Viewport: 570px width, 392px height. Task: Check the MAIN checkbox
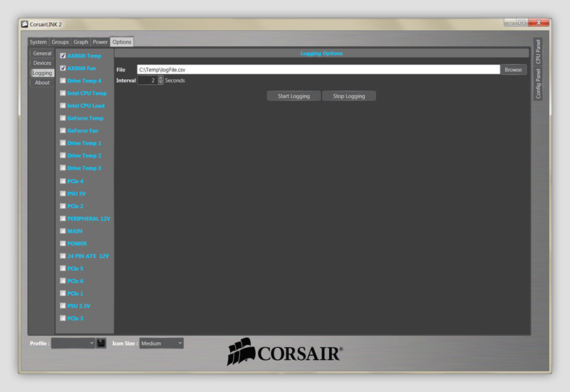pos(63,231)
